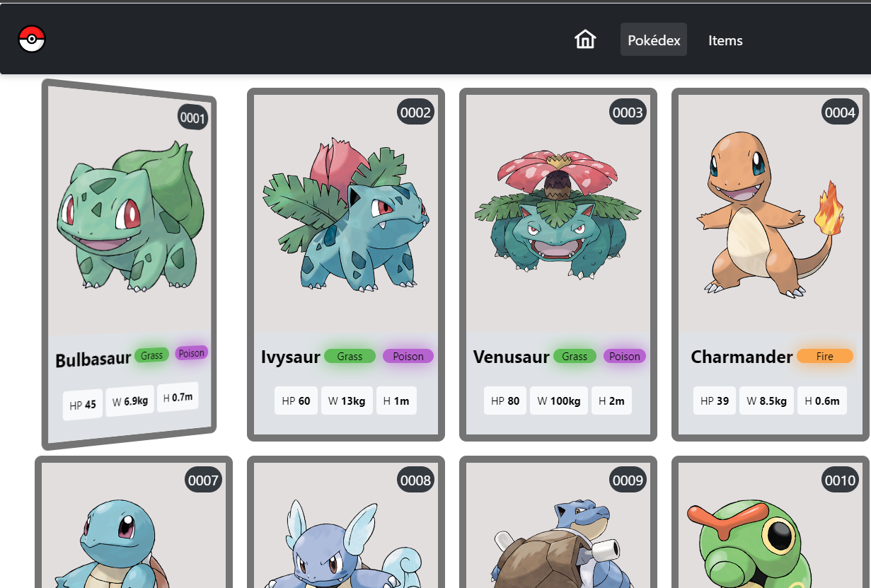
Task: Click Bulbasaur's H 0.7m stat
Action: pos(178,398)
